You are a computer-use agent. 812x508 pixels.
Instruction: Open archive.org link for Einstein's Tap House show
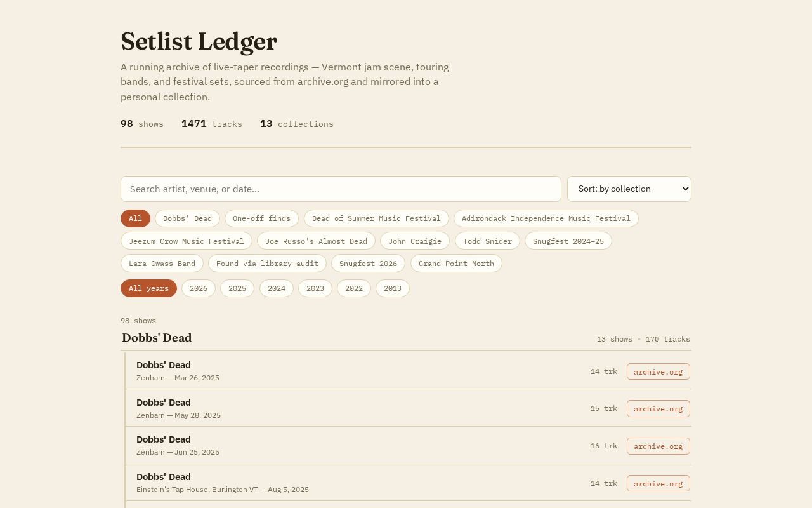coord(658,483)
